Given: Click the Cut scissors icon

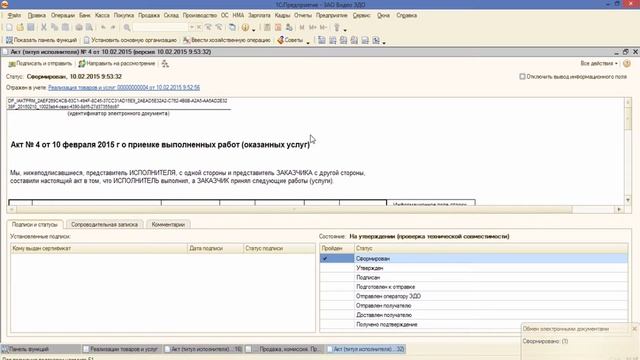Looking at the screenshot, I should click(44, 27).
